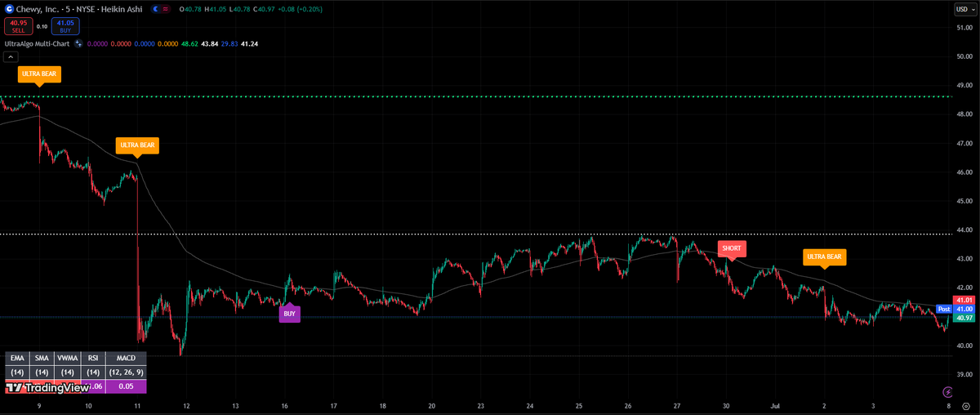This screenshot has width=980, height=415.
Task: Click the 39.00 price axis label
Action: [x=964, y=374]
